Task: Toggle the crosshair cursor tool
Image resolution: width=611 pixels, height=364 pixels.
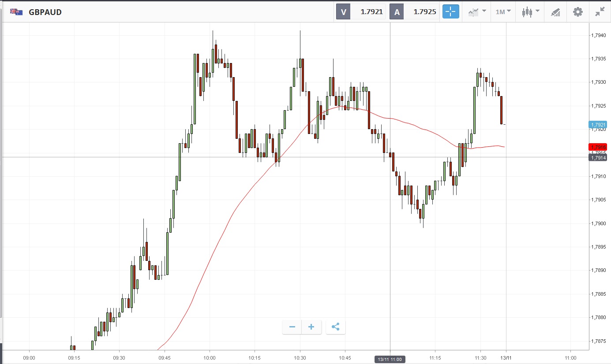Action: click(x=450, y=12)
